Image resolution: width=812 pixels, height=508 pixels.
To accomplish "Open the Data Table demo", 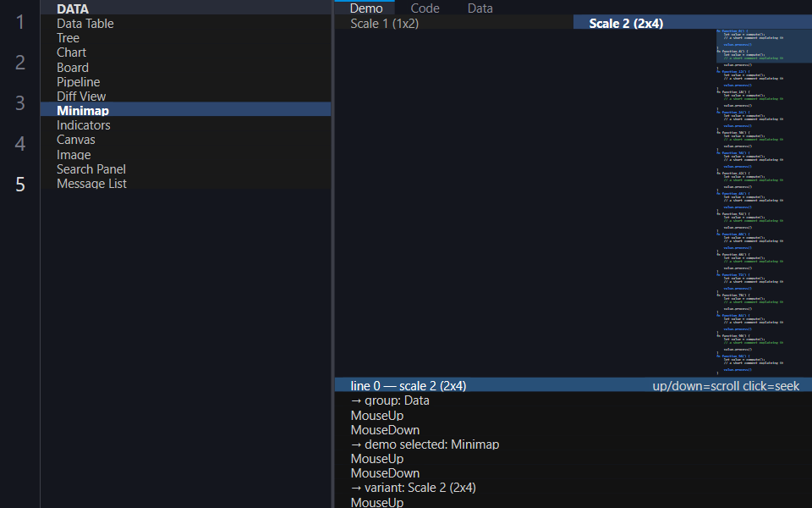I will (x=185, y=24).
